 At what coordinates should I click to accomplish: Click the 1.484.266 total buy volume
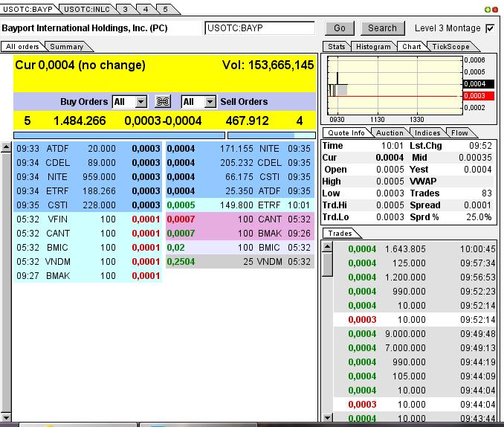click(80, 121)
